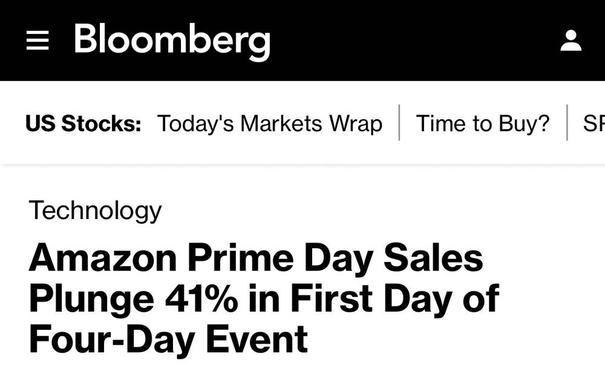This screenshot has width=605, height=380.
Task: Open the Amazon Prime Day Sales headline
Action: click(264, 298)
